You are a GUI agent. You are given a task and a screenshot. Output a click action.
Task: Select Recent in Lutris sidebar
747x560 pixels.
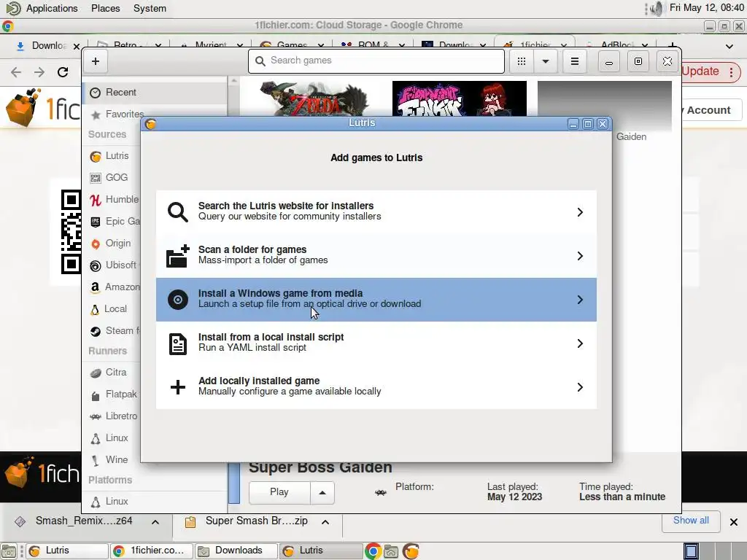(155, 93)
